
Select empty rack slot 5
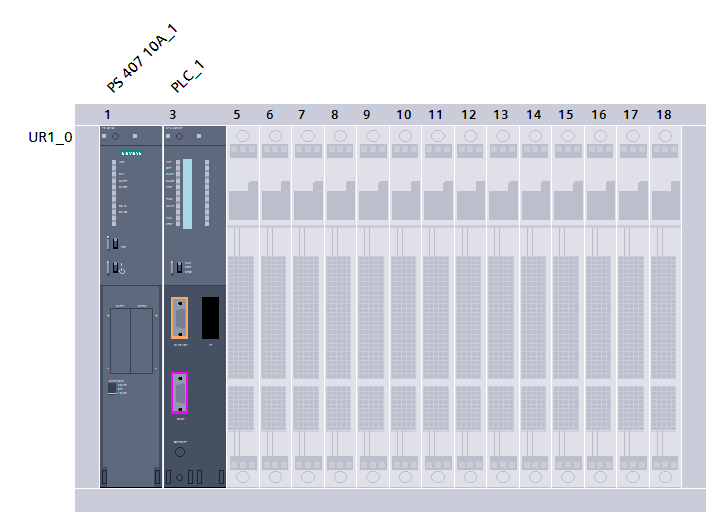(x=243, y=307)
